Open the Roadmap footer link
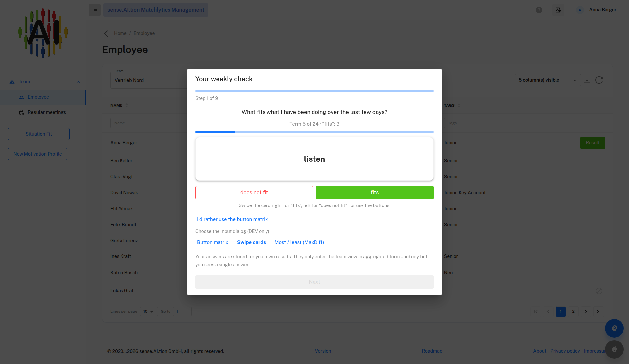This screenshot has width=629, height=364. point(432,351)
